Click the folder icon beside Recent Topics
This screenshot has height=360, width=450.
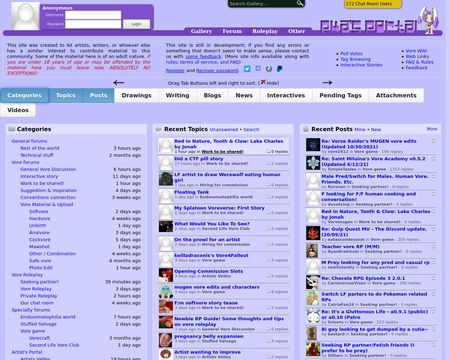159,129
